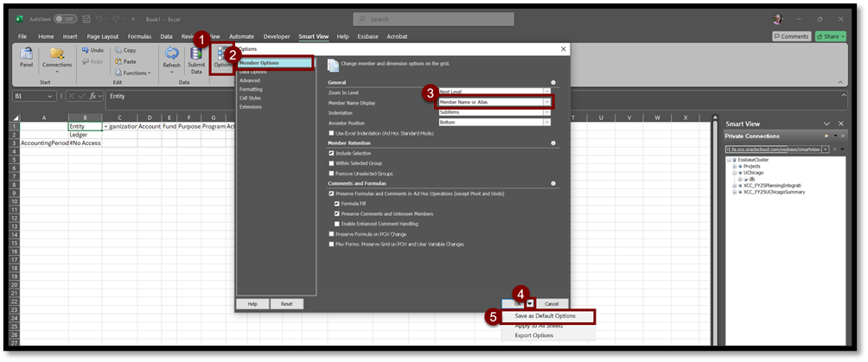Image resolution: width=868 pixels, height=362 pixels.
Task: Click the Save icon in title bar
Action: (86, 19)
